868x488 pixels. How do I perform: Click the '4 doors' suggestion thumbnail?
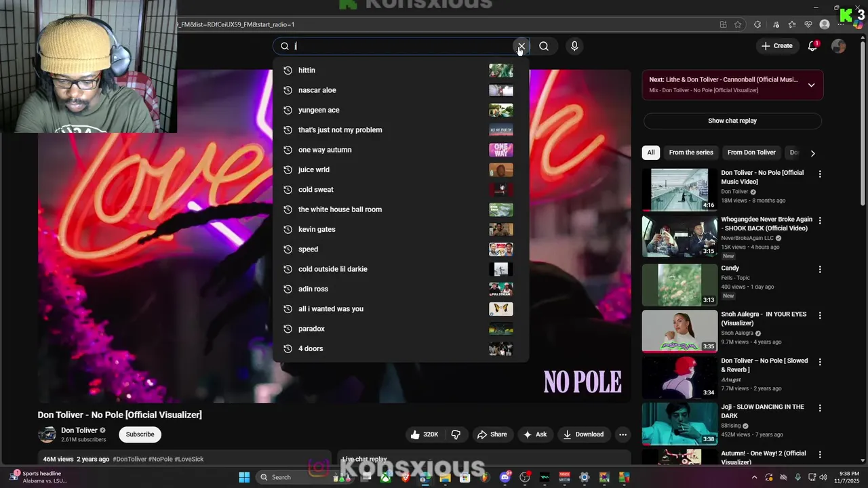pyautogui.click(x=501, y=348)
